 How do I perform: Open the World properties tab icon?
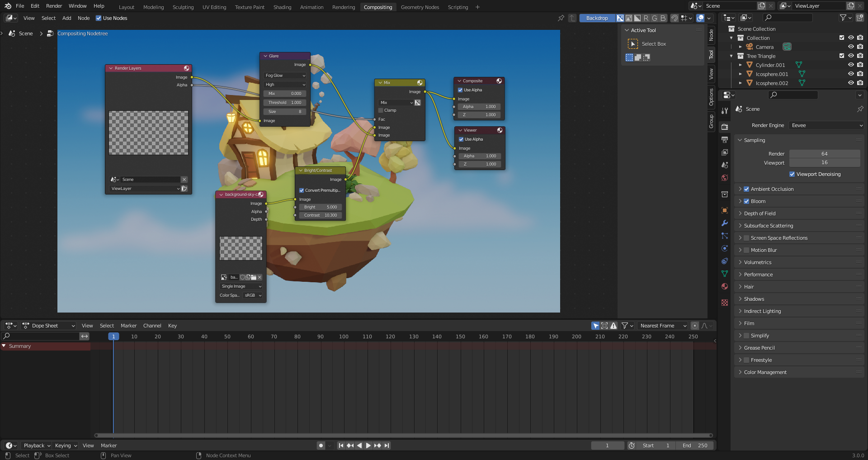point(725,177)
